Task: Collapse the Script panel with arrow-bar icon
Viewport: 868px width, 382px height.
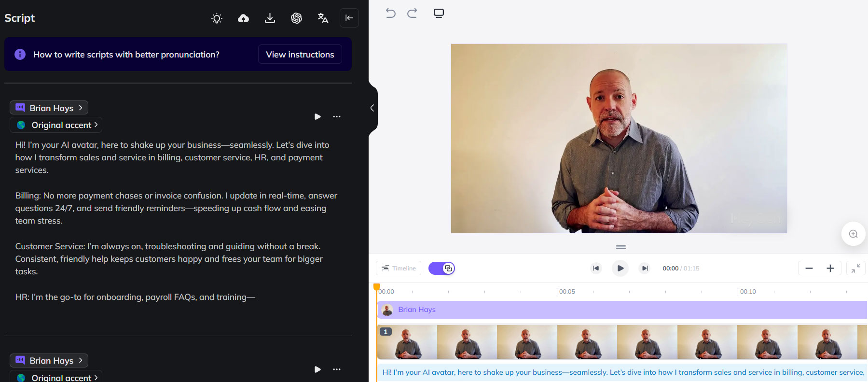Action: coord(349,18)
